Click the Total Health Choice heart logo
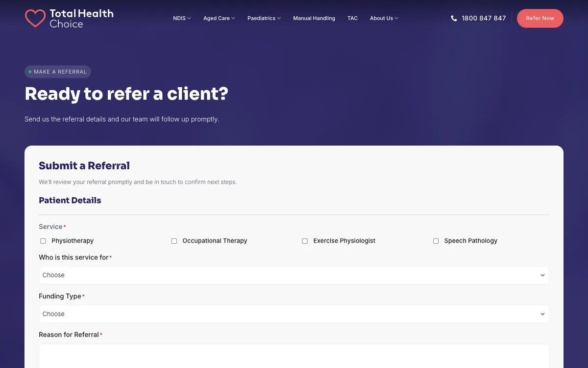The width and height of the screenshot is (588, 368). pyautogui.click(x=35, y=18)
